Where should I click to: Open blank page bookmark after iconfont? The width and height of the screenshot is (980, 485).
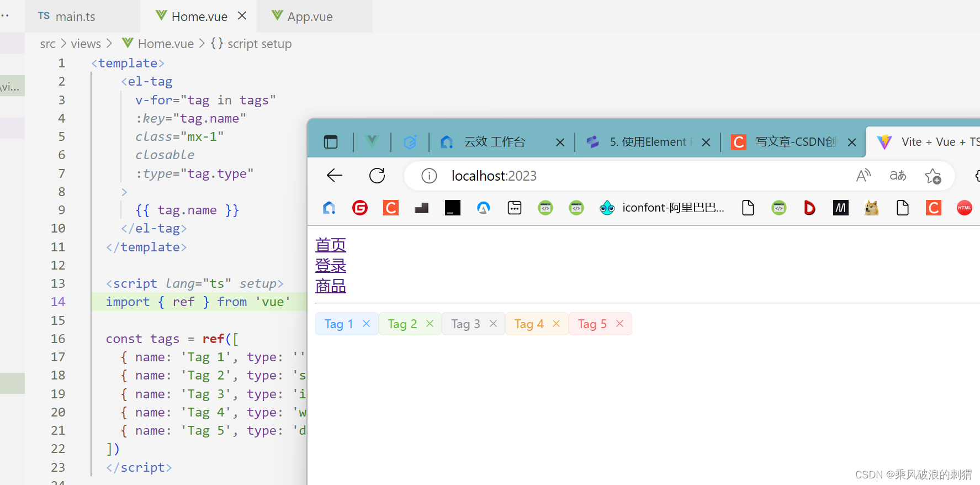[x=748, y=208]
